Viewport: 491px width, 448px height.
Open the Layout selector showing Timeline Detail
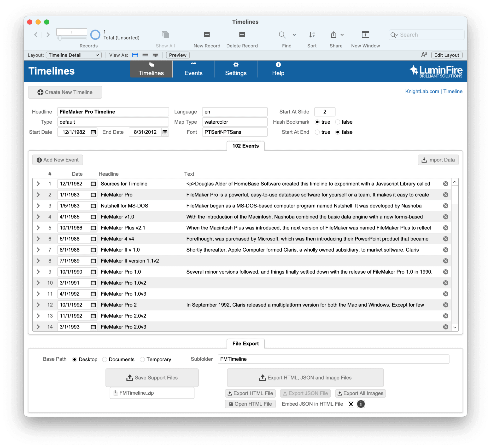[x=74, y=55]
